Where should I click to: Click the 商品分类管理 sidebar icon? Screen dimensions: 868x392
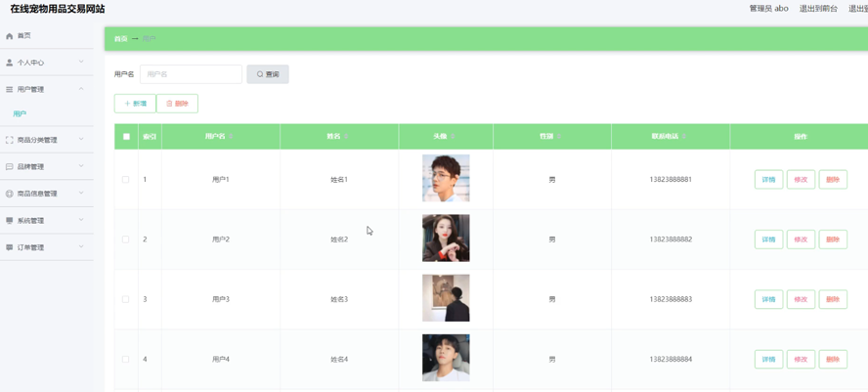pyautogui.click(x=9, y=140)
